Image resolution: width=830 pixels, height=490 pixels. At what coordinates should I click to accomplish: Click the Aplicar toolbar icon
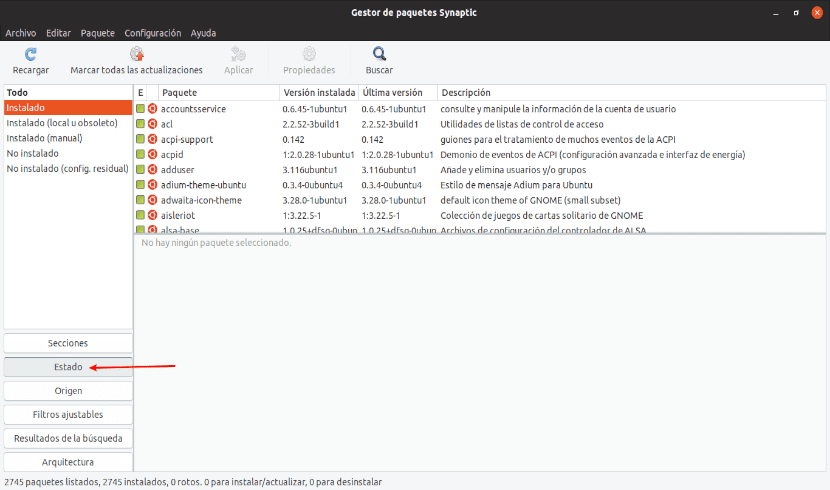[238, 54]
